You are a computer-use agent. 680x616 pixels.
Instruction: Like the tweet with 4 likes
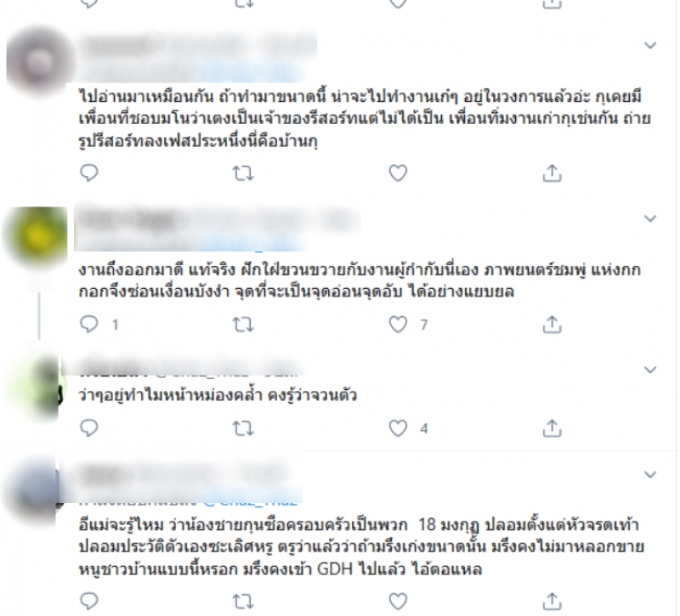pos(398,428)
